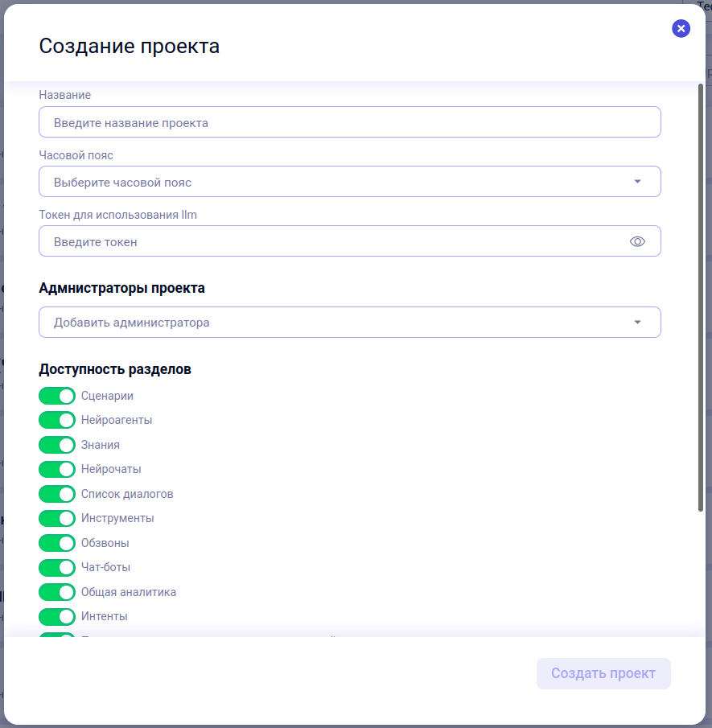This screenshot has height=728, width=712.
Task: Switch off the Интенты toggle
Action: [x=57, y=616]
